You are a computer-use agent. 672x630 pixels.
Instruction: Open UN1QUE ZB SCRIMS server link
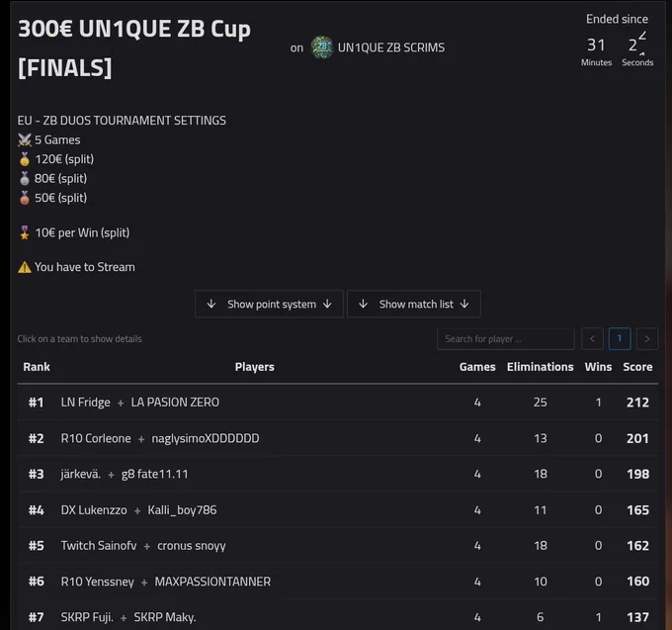tap(391, 47)
